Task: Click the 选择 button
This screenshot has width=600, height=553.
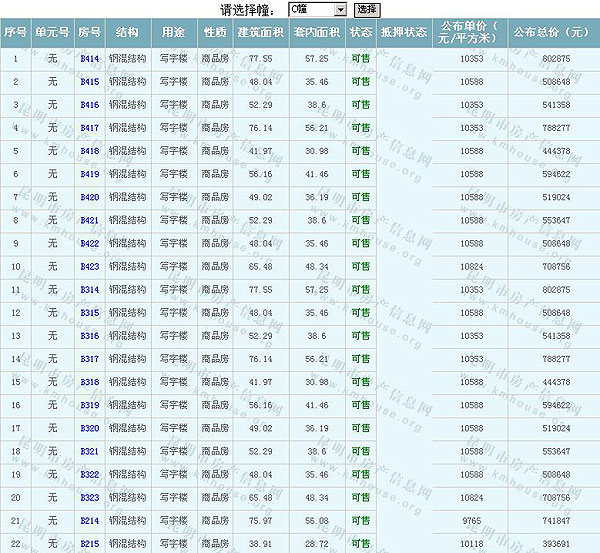Action: 367,9
